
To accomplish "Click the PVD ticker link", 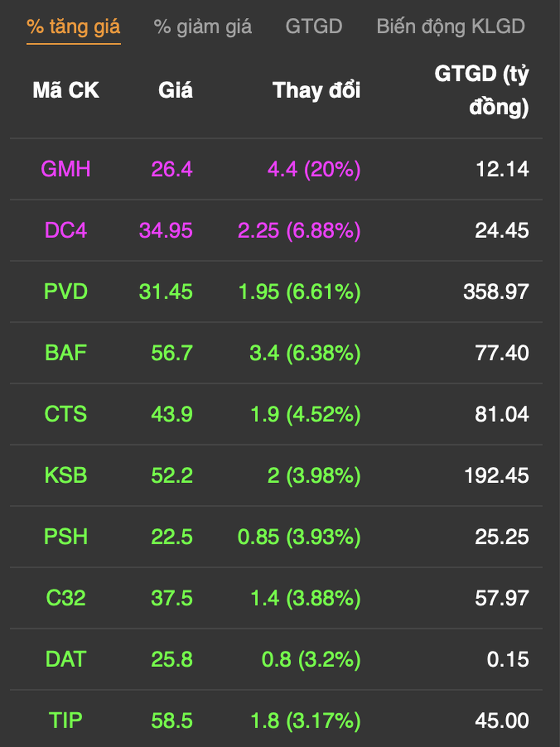I will 65,292.
